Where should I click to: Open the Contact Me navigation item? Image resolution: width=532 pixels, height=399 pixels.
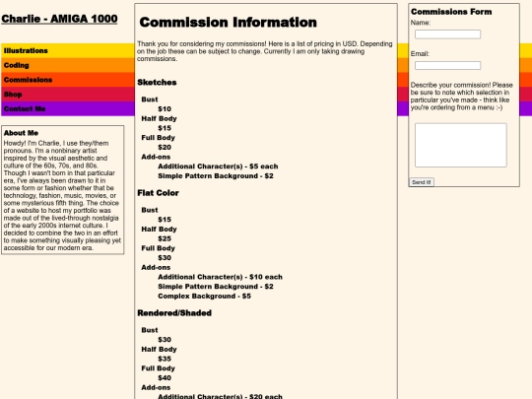click(25, 109)
